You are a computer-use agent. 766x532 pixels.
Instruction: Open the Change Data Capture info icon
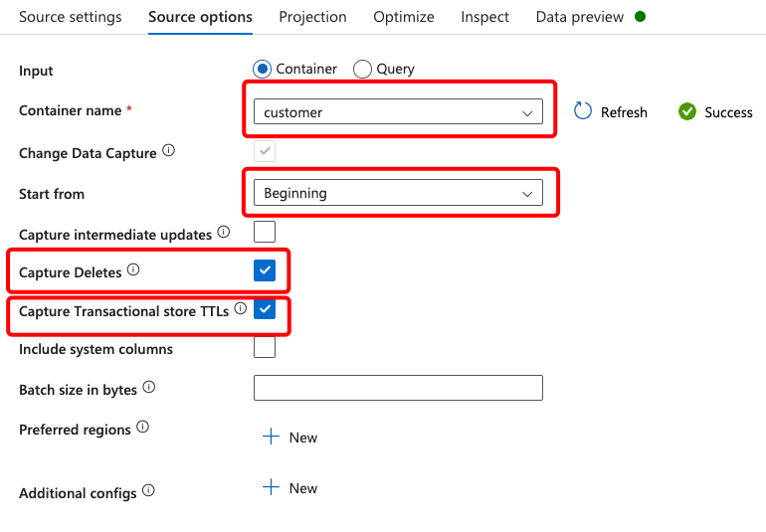click(168, 150)
